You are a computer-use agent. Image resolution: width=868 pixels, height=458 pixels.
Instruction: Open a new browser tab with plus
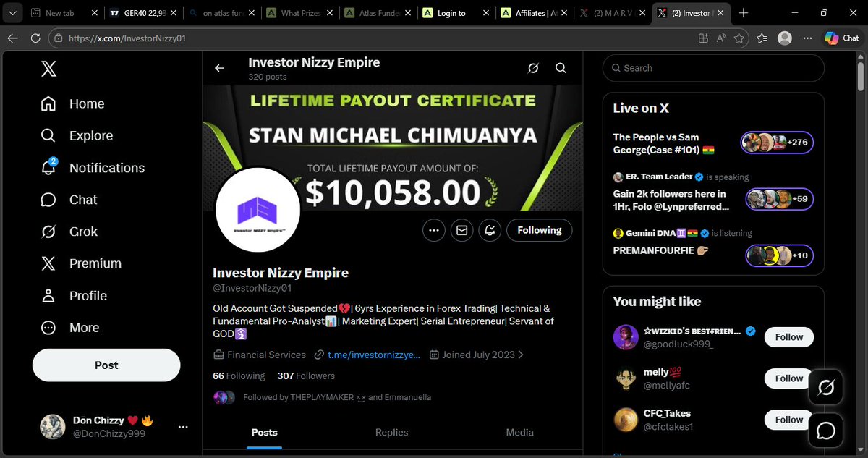coord(744,13)
